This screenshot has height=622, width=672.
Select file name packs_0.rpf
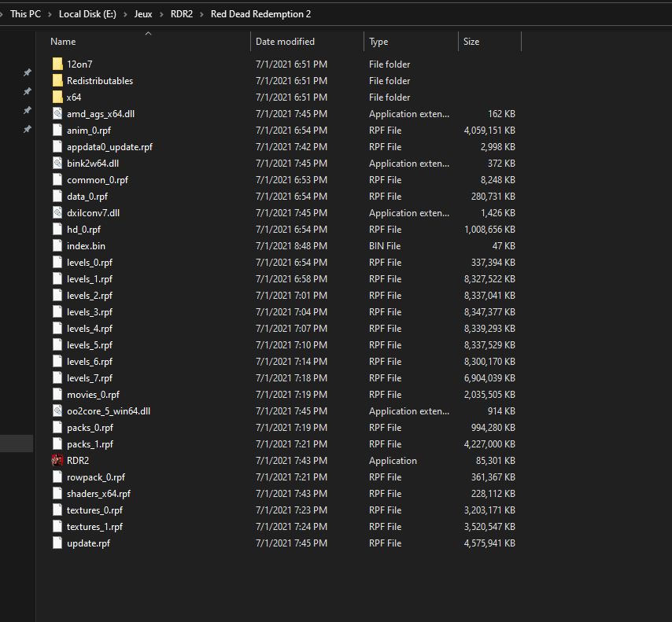tap(90, 428)
